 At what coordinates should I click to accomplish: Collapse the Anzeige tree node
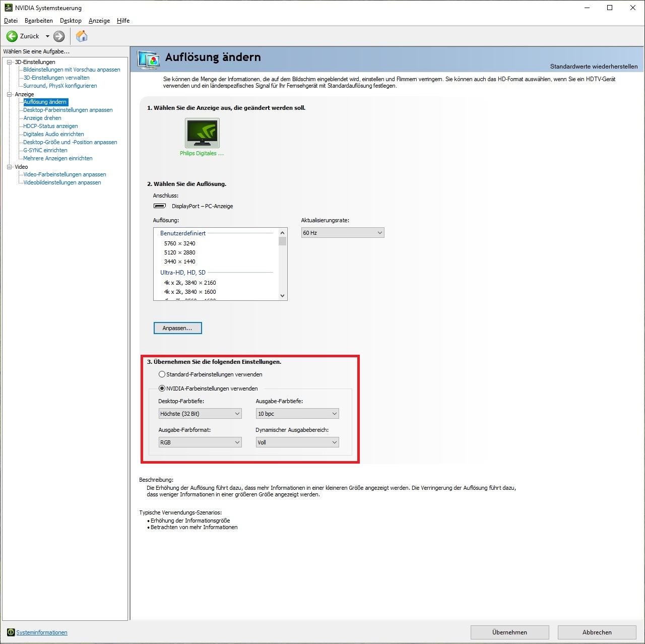pyautogui.click(x=9, y=94)
